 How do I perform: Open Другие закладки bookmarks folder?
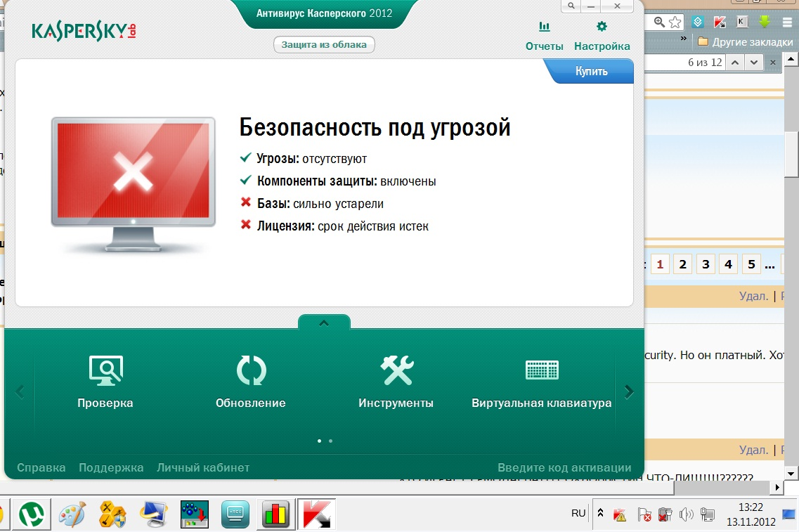click(746, 41)
